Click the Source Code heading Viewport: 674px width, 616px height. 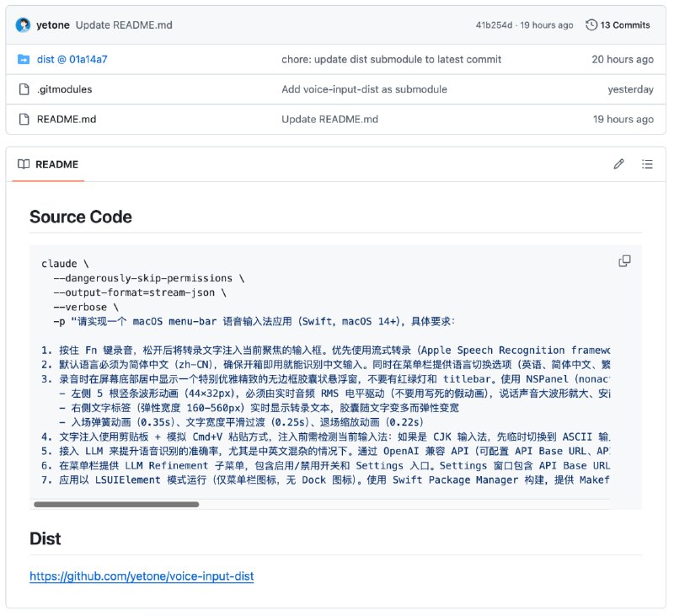pyautogui.click(x=81, y=217)
